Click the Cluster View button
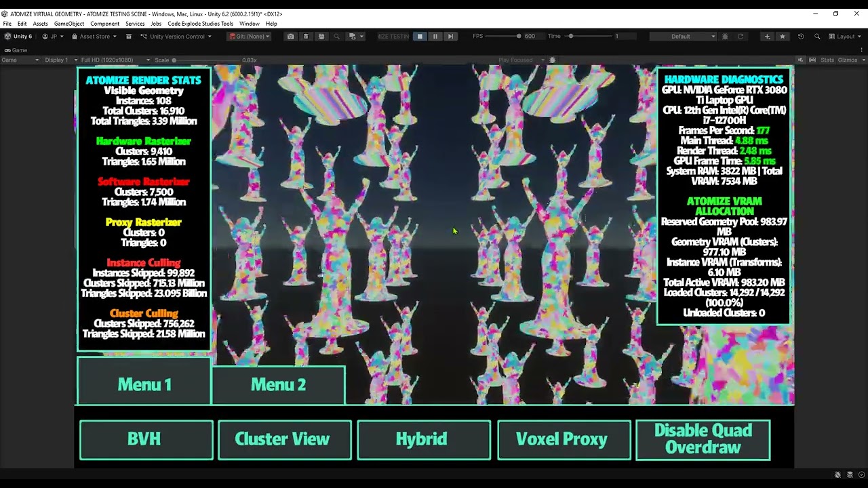 (x=285, y=440)
